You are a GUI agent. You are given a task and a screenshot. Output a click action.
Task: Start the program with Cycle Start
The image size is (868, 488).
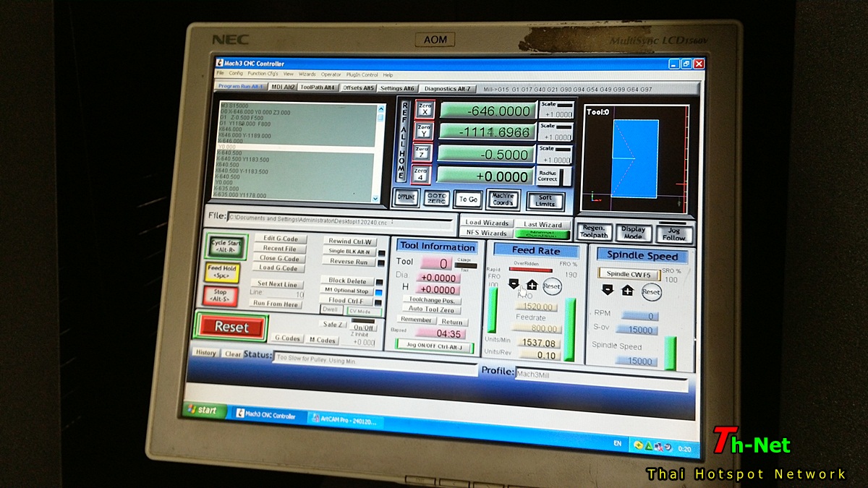(x=226, y=247)
